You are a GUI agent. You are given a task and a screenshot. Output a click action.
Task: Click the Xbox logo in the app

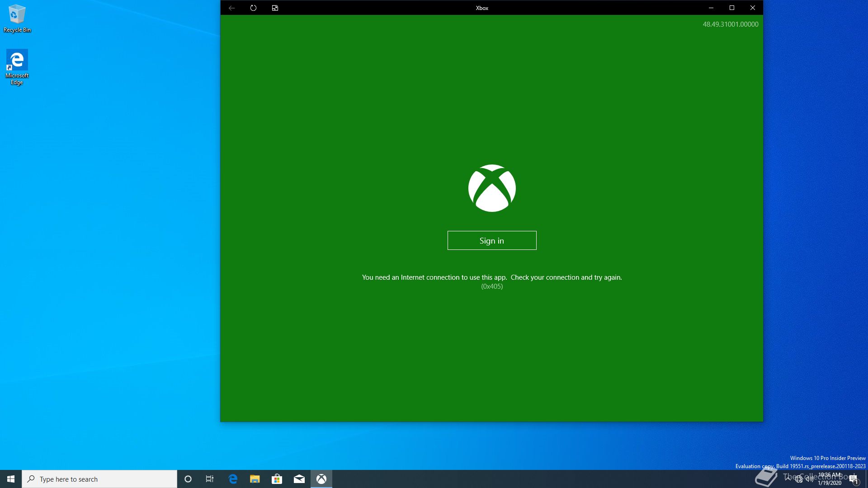(x=492, y=188)
